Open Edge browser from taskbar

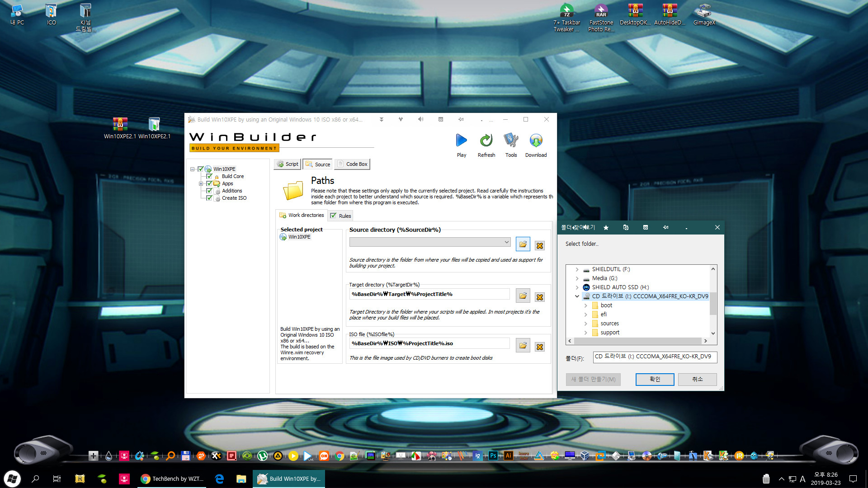point(219,479)
